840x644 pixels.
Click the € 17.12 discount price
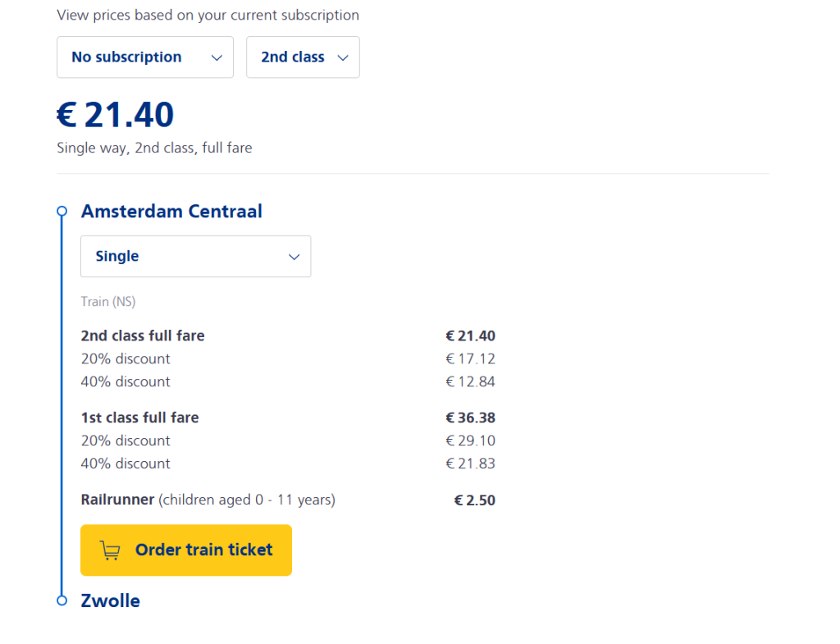[x=470, y=359]
